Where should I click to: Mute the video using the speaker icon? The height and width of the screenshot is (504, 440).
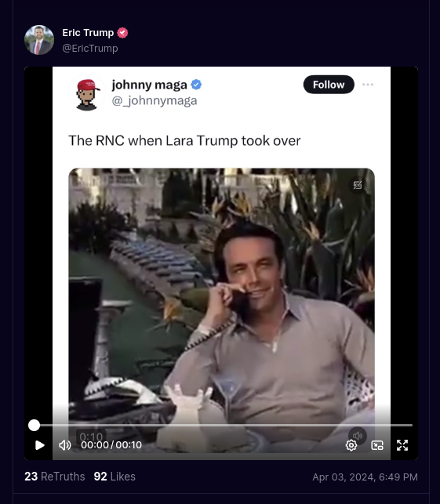[x=65, y=445]
